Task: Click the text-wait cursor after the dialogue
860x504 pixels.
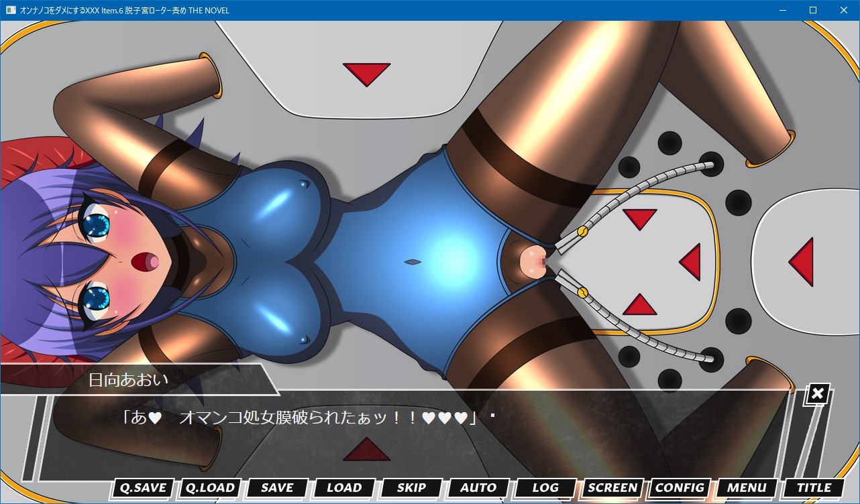Action: (x=492, y=416)
